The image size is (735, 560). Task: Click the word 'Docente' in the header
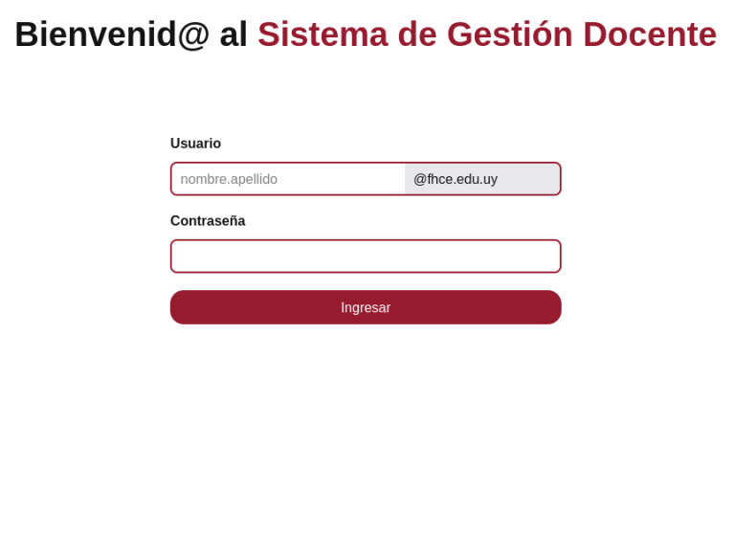point(650,34)
